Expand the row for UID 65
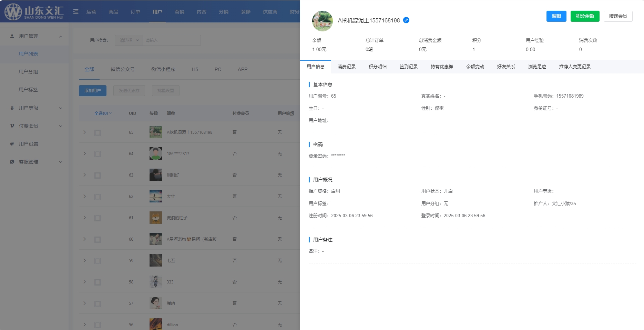644x330 pixels. click(84, 132)
